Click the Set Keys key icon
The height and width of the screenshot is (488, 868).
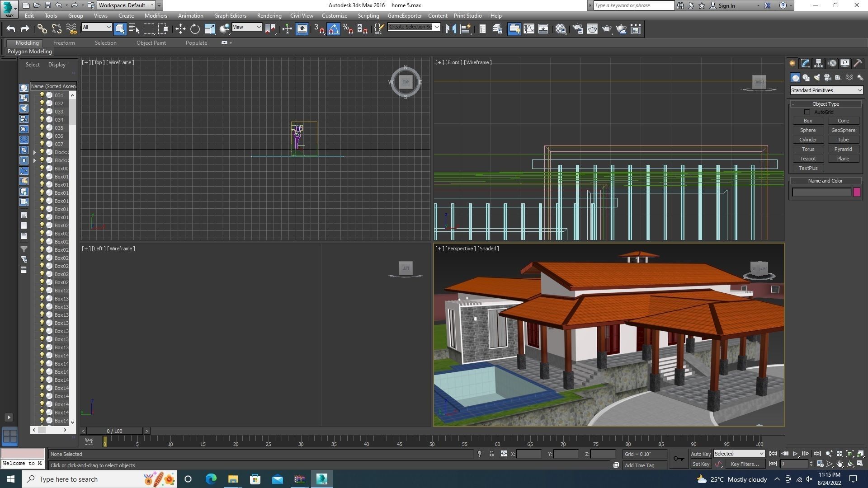[679, 459]
